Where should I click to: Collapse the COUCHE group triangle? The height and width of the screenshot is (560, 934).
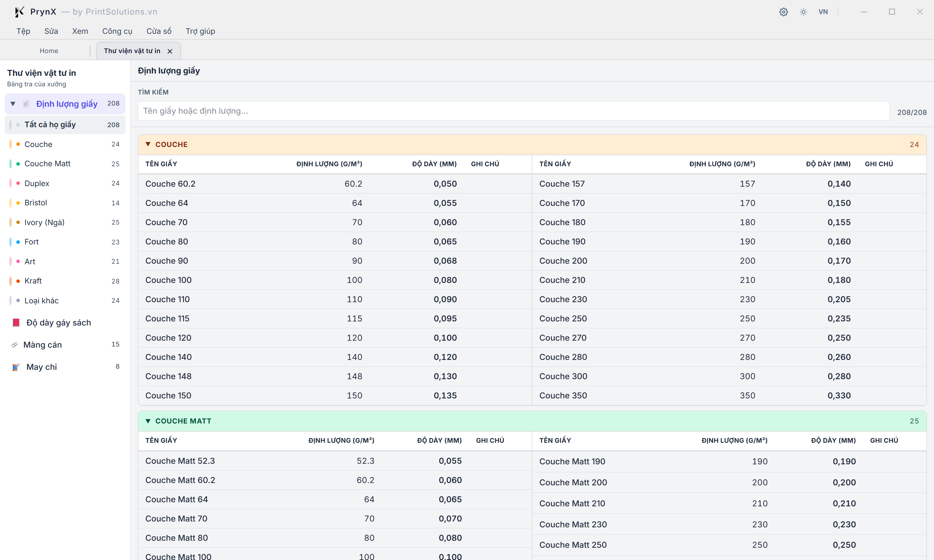(148, 144)
